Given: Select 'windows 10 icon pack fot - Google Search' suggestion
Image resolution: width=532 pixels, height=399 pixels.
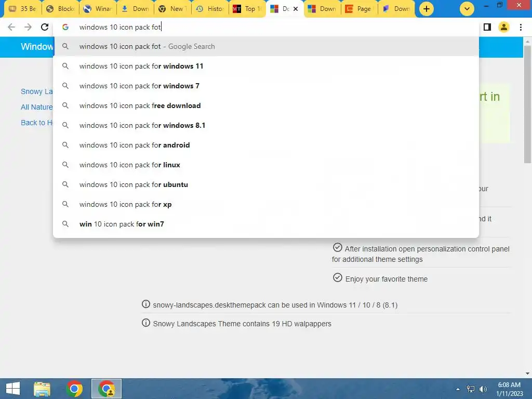Looking at the screenshot, I should coord(266,46).
